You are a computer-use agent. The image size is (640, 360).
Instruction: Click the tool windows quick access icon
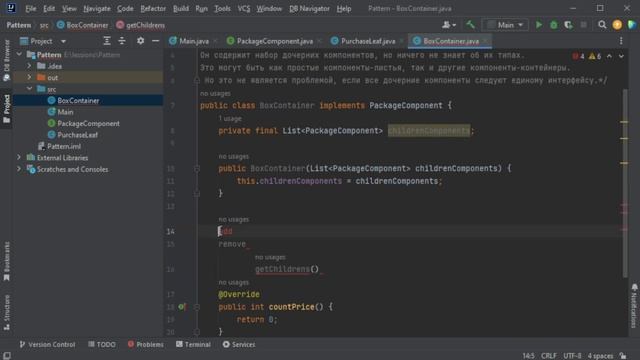coord(7,356)
